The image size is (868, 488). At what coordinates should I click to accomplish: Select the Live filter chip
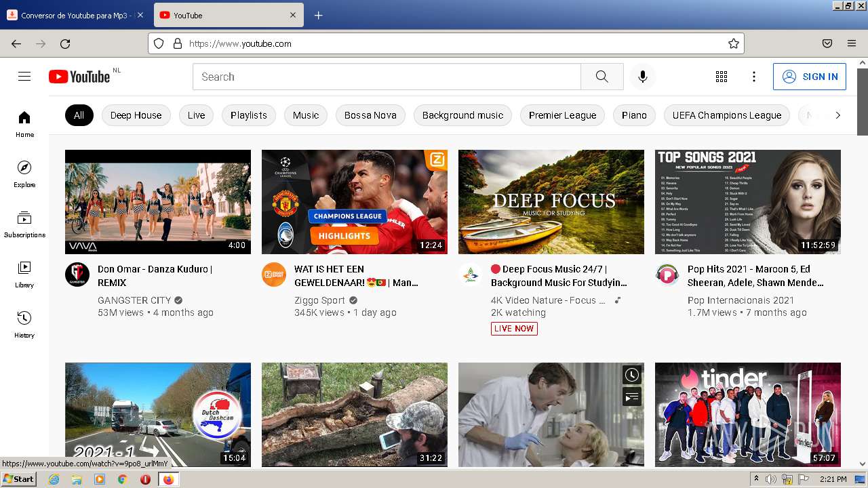point(196,115)
